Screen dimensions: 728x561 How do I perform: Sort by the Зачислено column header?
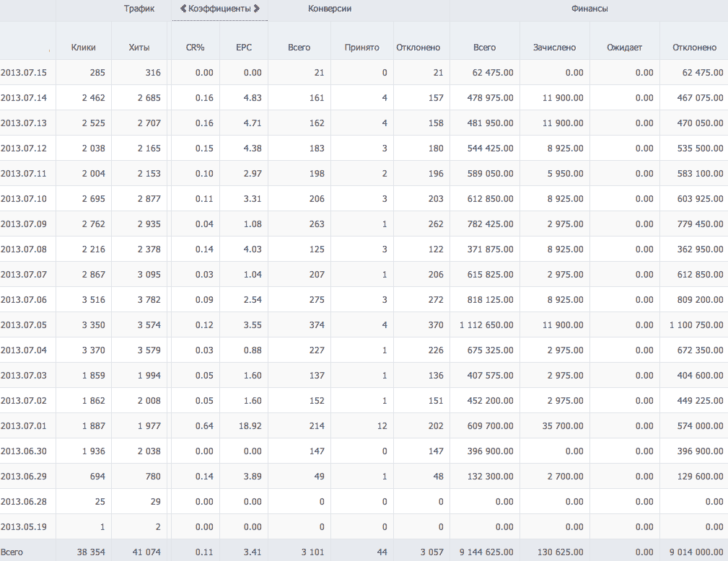pyautogui.click(x=554, y=48)
